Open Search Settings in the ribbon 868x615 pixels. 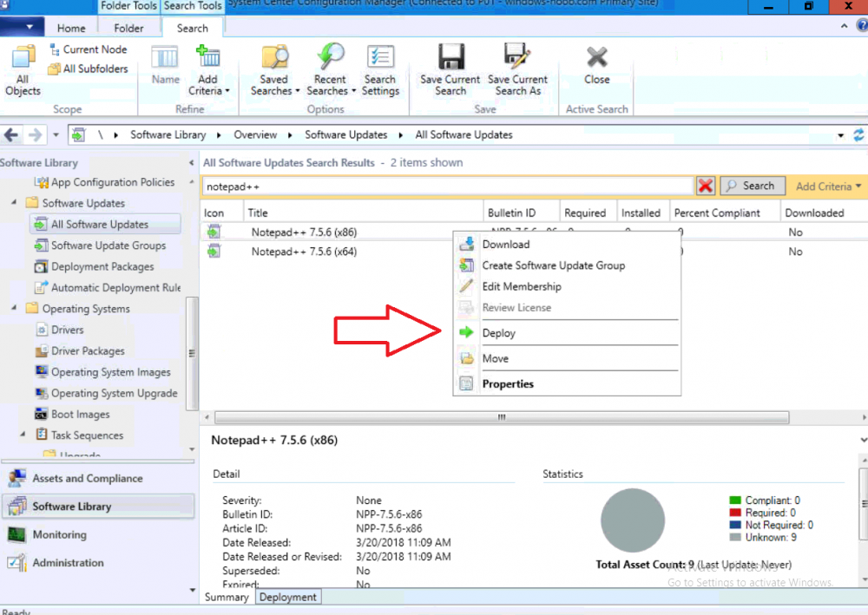tap(380, 70)
